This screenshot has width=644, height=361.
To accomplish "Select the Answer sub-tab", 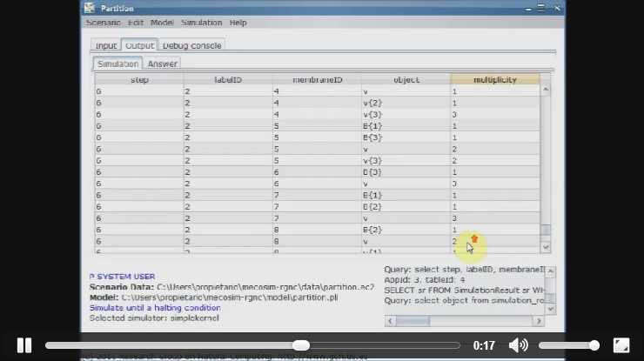I will click(162, 64).
